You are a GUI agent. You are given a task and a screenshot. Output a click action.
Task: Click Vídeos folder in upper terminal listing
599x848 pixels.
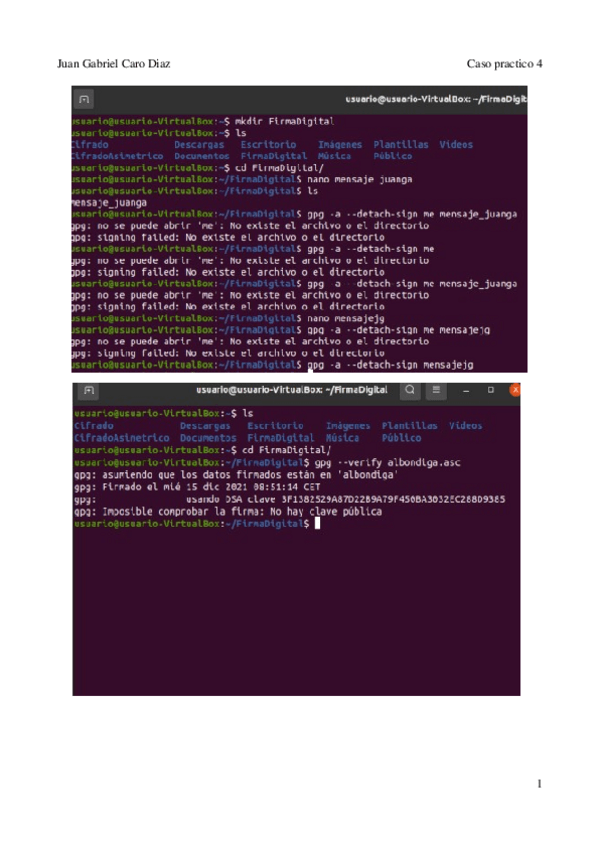(x=456, y=144)
